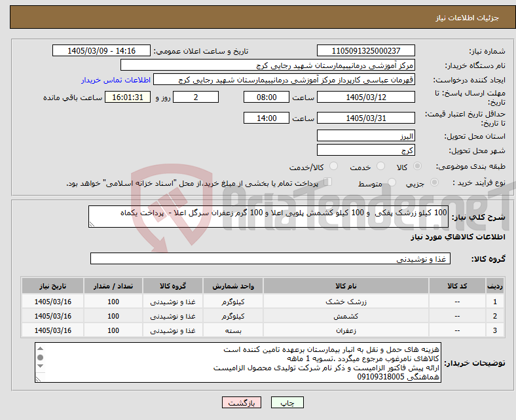
Task: Click the زرشک خشک item name cell
Action: coord(346,302)
